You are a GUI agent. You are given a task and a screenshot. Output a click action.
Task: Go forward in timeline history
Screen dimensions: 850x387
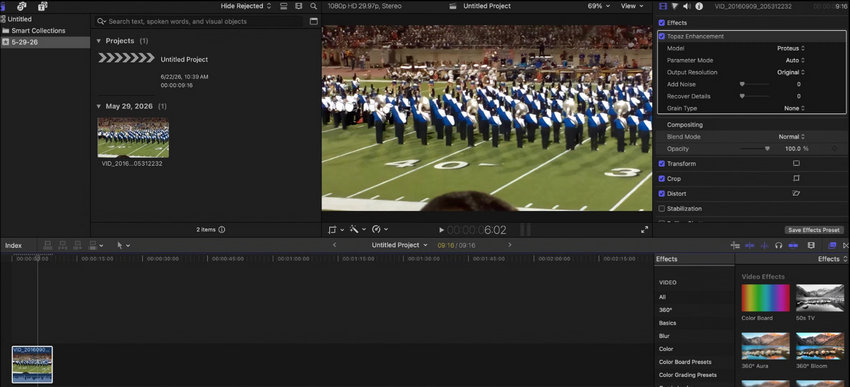[510, 245]
